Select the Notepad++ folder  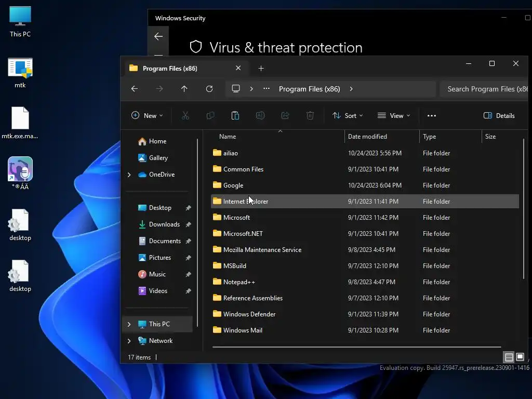[x=365, y=282]
